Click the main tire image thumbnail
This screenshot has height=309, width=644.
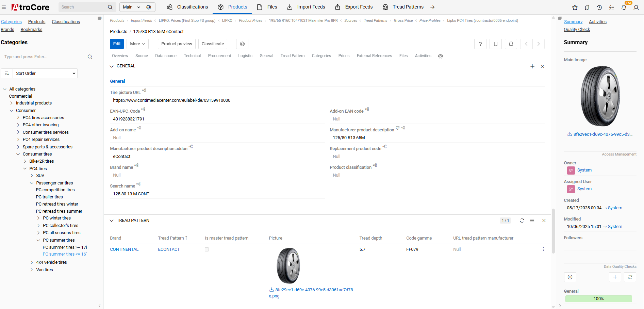point(600,96)
